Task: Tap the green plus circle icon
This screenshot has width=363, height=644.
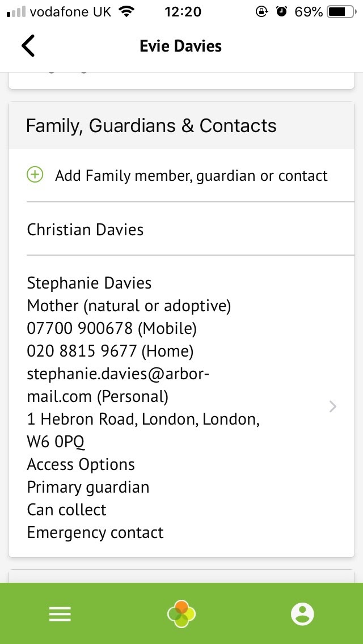Action: (35, 175)
